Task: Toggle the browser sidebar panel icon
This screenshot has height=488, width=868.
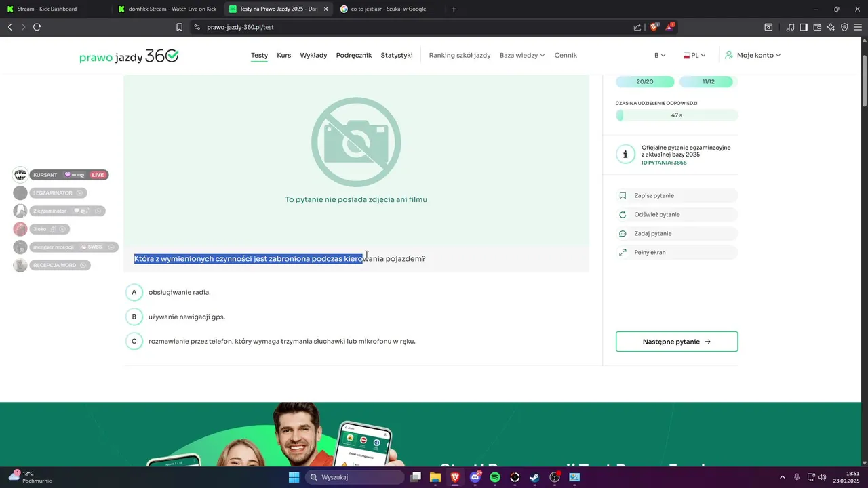Action: coord(804,27)
